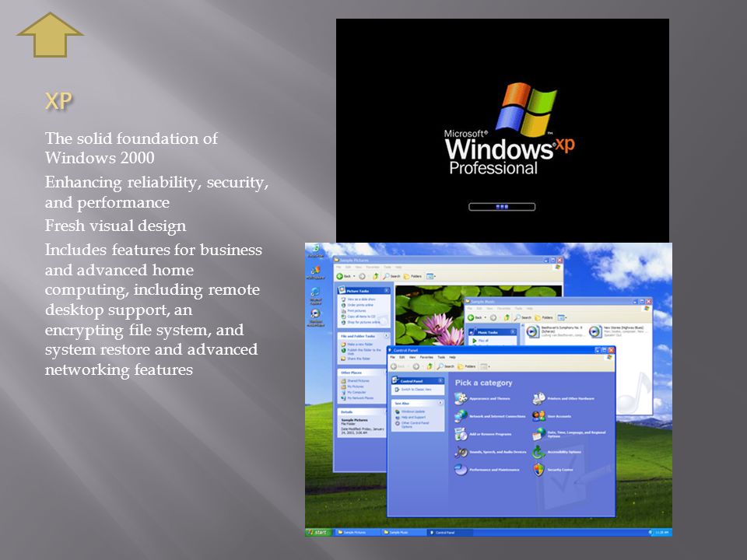The height and width of the screenshot is (560, 747).
Task: Click Folders in Sample Music toolbar
Action: [544, 317]
